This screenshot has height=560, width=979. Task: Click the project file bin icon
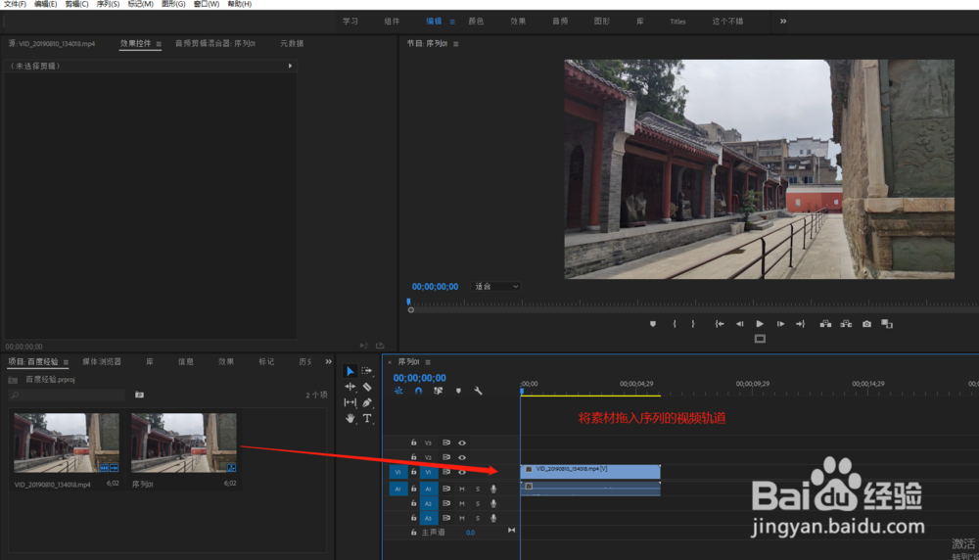[x=13, y=380]
